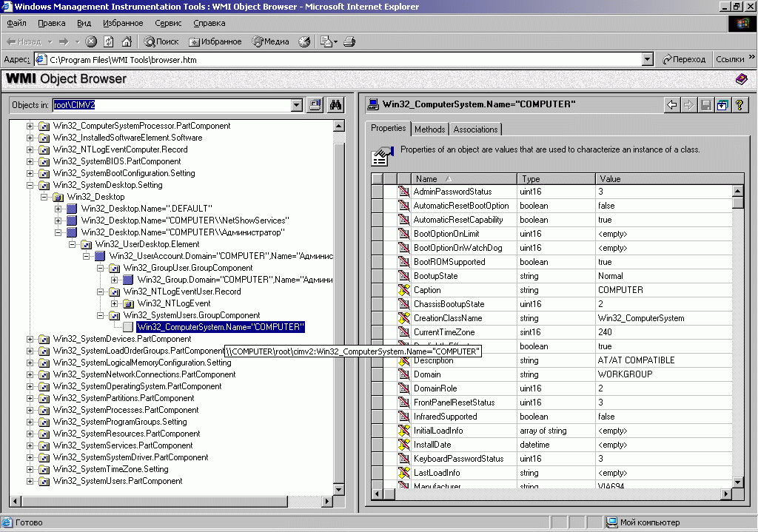Select Win32_SystemUsers.PartComponent tree item
This screenshot has width=758, height=532.
point(118,481)
